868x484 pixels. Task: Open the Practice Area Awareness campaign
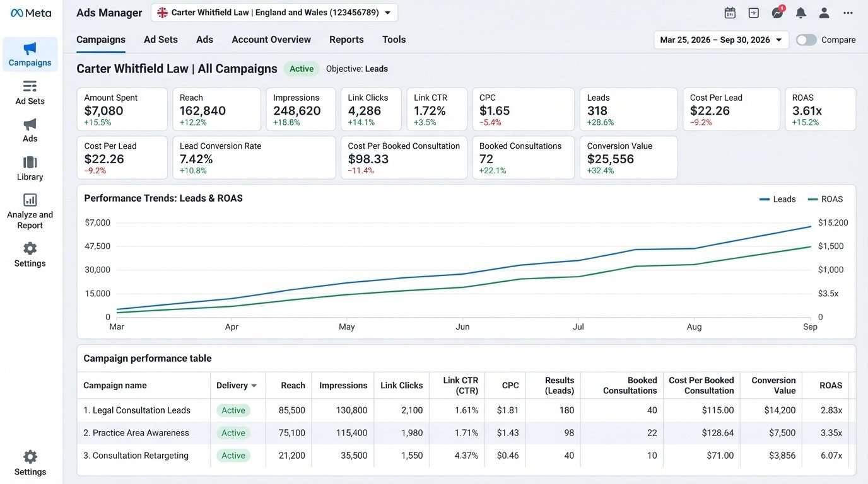tap(136, 433)
